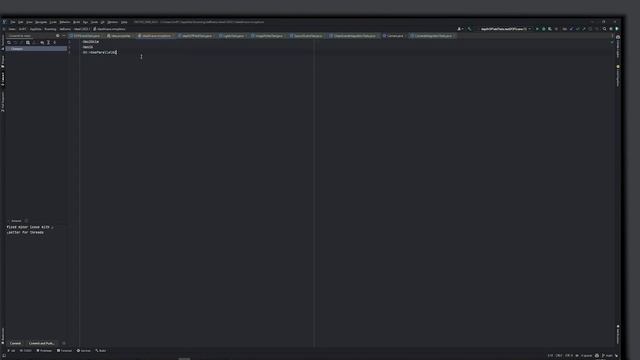Image resolution: width=640 pixels, height=360 pixels.
Task: Open the Edit menu
Action: [20, 22]
